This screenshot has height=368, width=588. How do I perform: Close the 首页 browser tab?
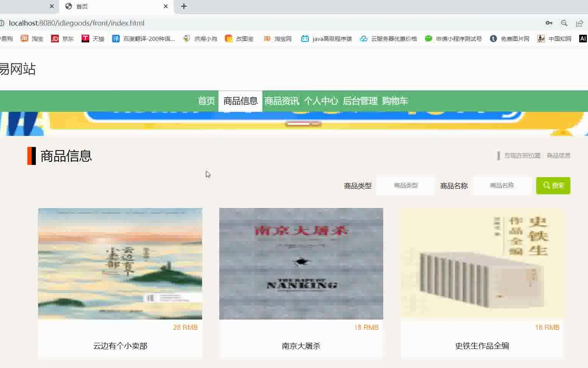165,6
